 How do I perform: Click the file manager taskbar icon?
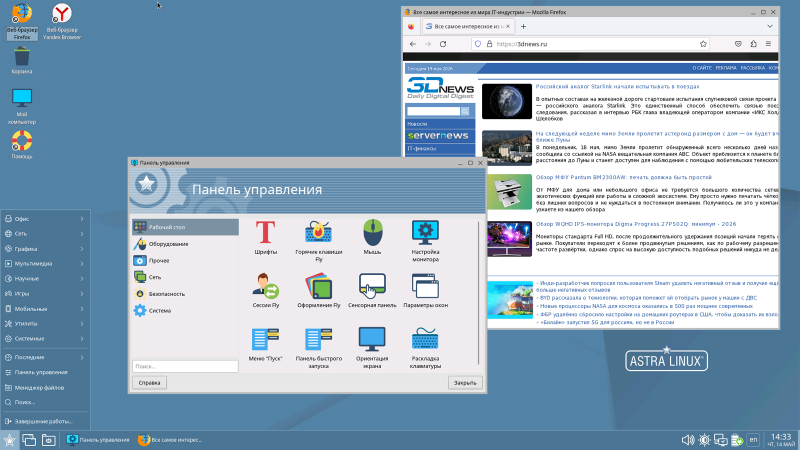48,440
